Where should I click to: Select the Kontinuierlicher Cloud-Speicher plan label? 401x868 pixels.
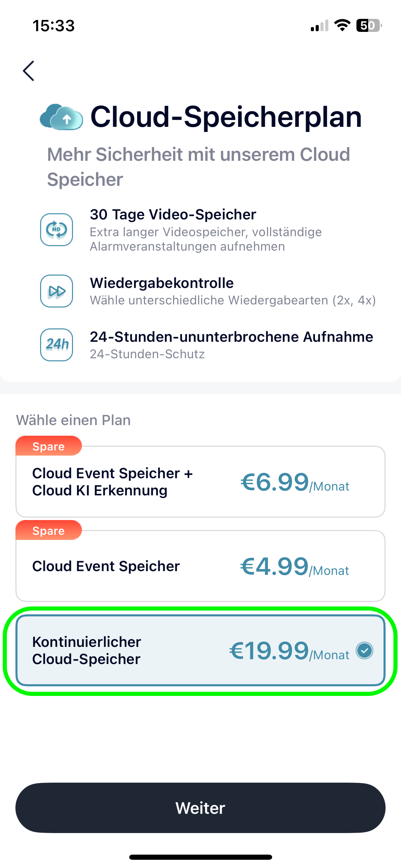click(x=87, y=650)
